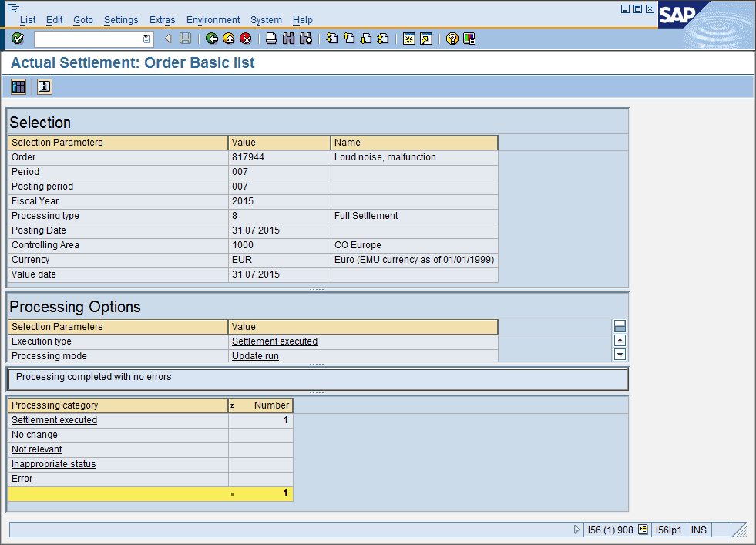Viewport: 756px width, 545px height.
Task: Toggle the INS insert mode indicator
Action: click(x=699, y=530)
